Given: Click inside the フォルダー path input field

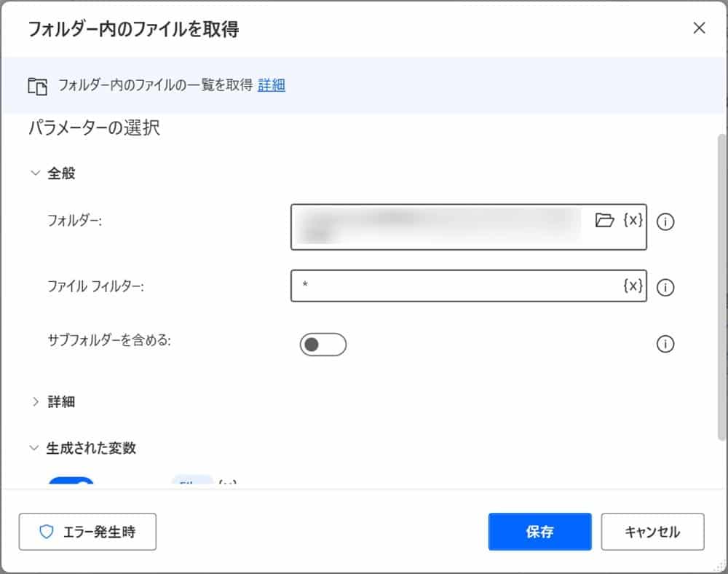Looking at the screenshot, I should [437, 227].
